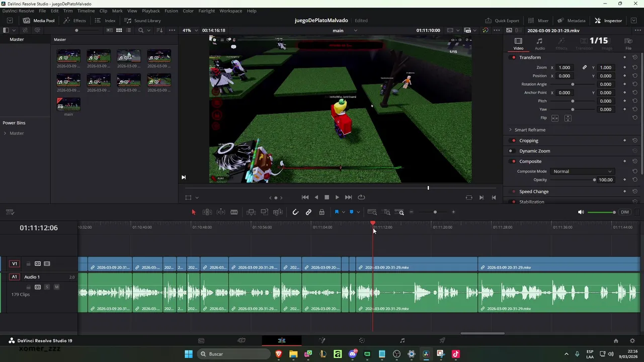Open the Timeline View Options icon
The image size is (644, 362).
(10, 212)
